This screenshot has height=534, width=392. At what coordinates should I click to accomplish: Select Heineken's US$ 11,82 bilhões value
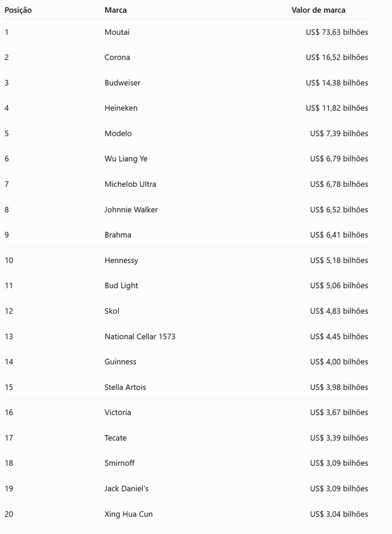click(x=337, y=108)
